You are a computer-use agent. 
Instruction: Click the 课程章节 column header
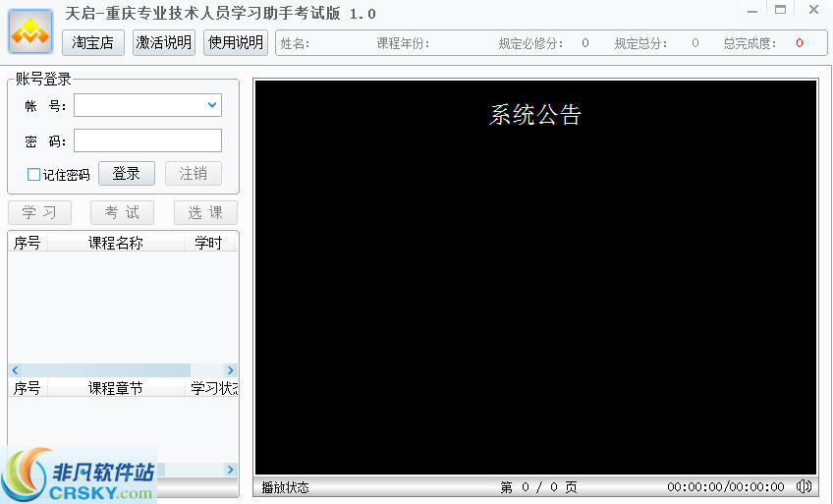[x=115, y=388]
